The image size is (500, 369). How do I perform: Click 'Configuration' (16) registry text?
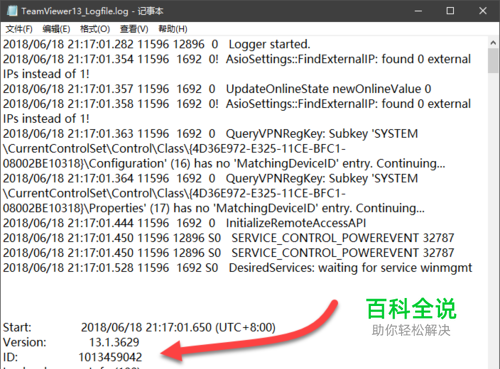(140, 164)
